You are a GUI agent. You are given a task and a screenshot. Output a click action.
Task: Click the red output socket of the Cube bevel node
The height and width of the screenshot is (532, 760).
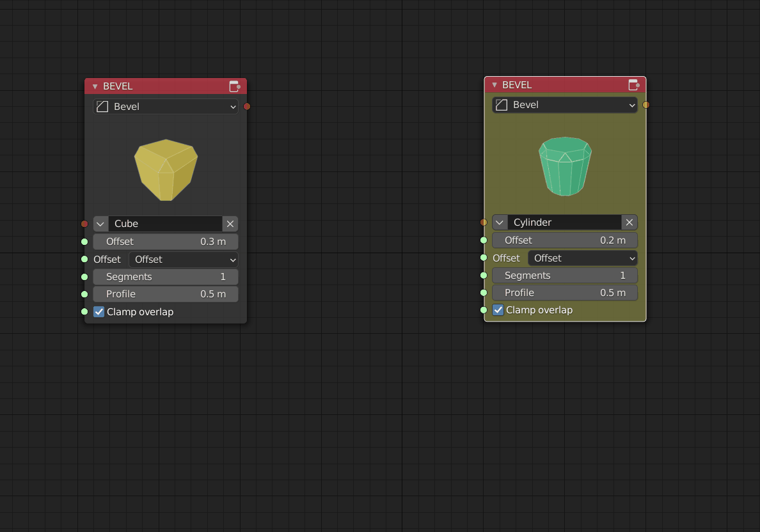(247, 107)
